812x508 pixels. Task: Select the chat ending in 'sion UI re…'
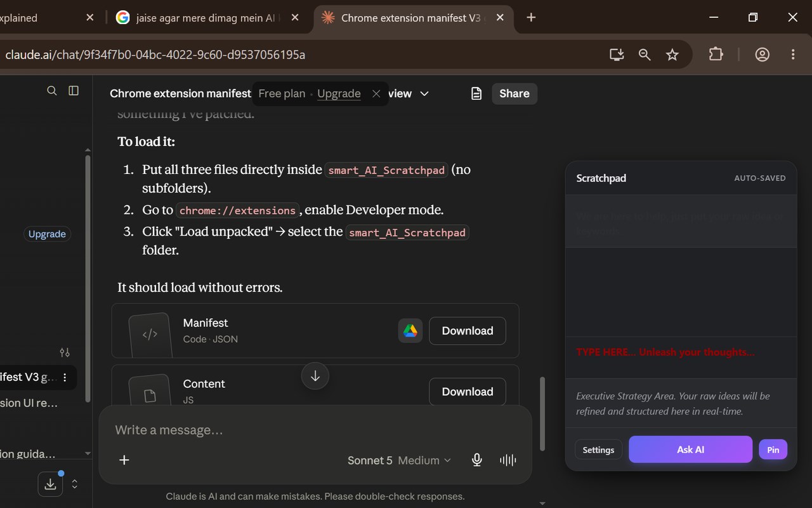point(29,403)
